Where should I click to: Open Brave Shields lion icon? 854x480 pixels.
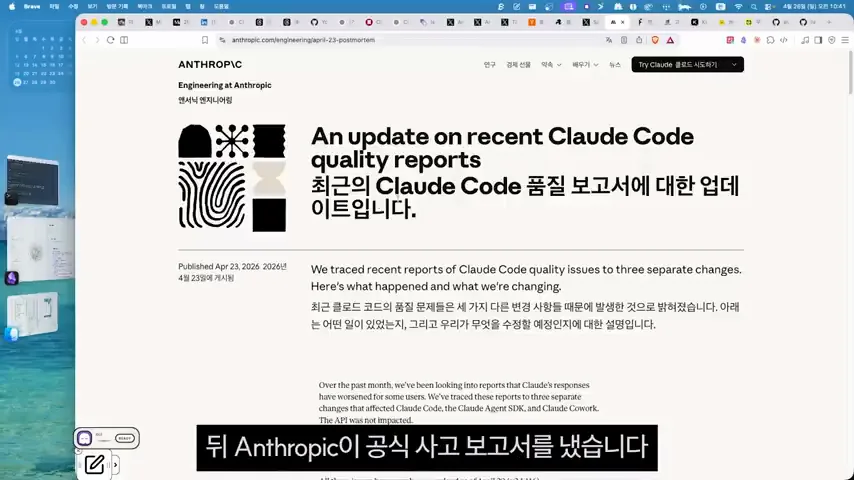click(655, 40)
